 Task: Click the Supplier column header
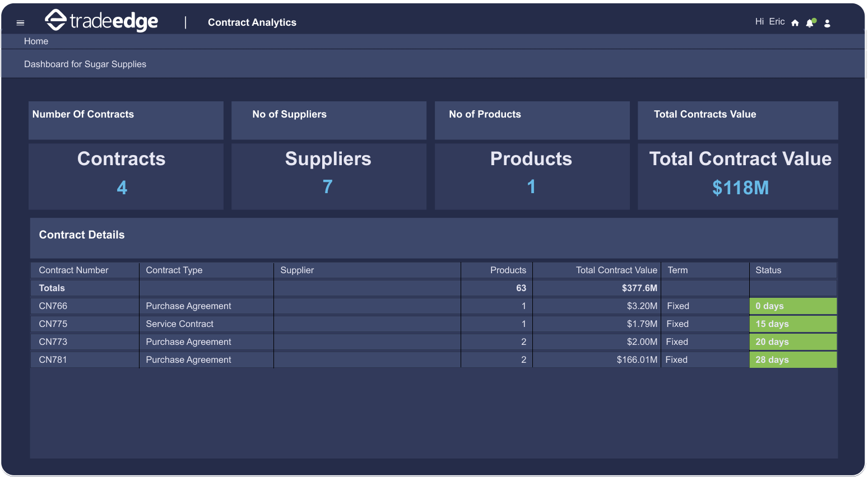point(297,270)
